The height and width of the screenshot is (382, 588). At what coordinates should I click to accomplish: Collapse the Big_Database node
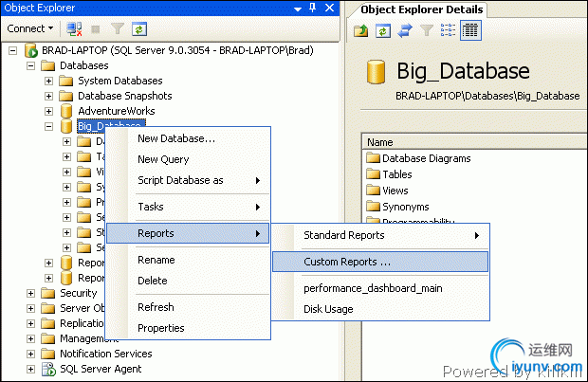(x=48, y=126)
